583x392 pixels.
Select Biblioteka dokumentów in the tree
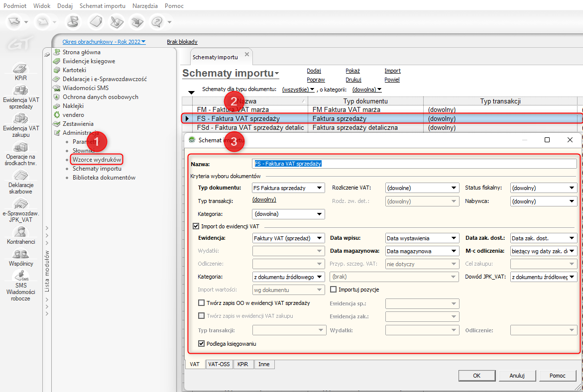pyautogui.click(x=104, y=178)
